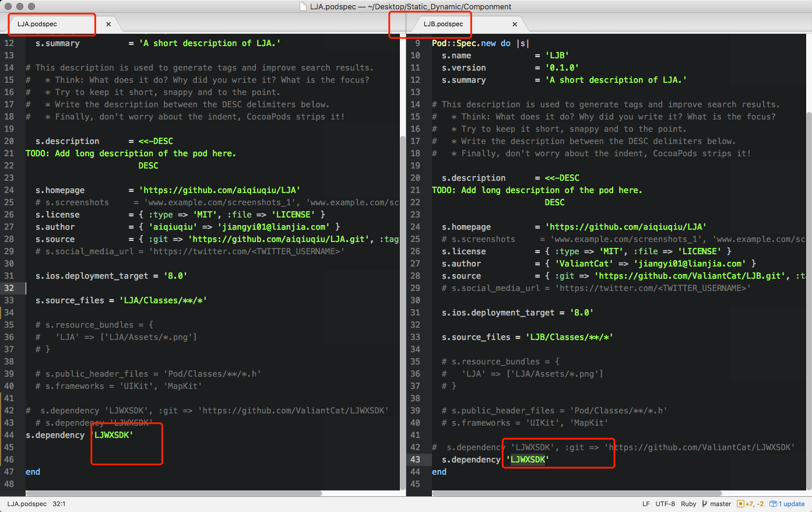This screenshot has height=512, width=812.
Task: Switch to the LJA.podspec tab
Action: click(63, 24)
